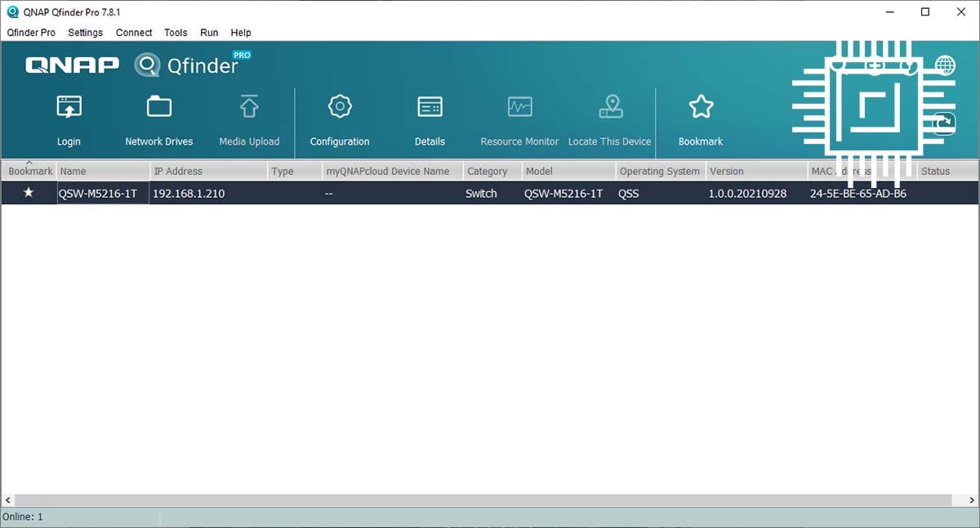Click the version 1.0.0.20210928 cell

click(747, 194)
